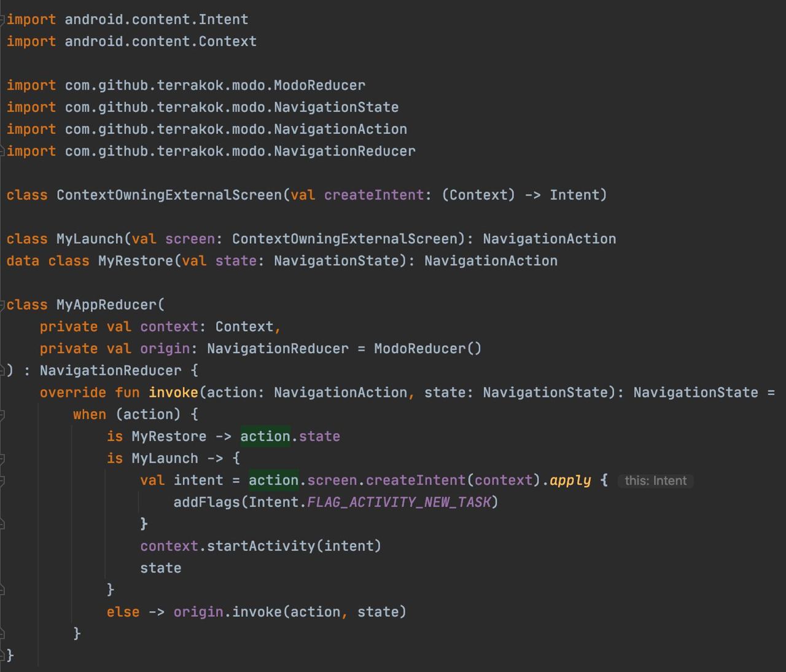Collapse the class MyAppReducer fold marker

pos(2,305)
